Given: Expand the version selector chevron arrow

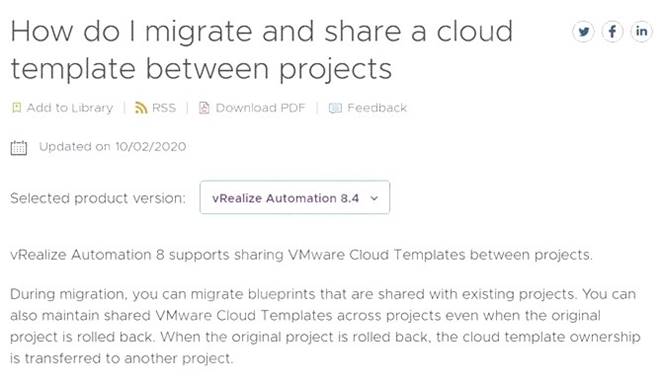Looking at the screenshot, I should coord(374,198).
